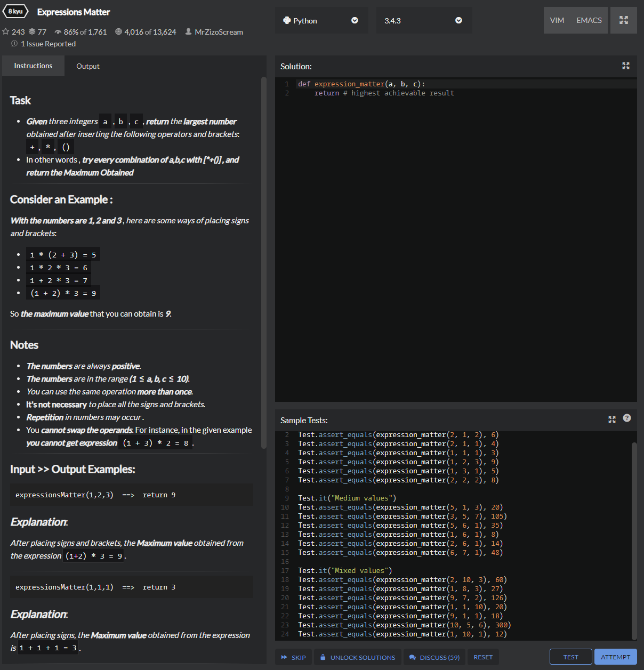The image size is (644, 670).
Task: Click 'expressionsMatter(1,1,1) ==> return 3' code block
Action: pos(132,587)
